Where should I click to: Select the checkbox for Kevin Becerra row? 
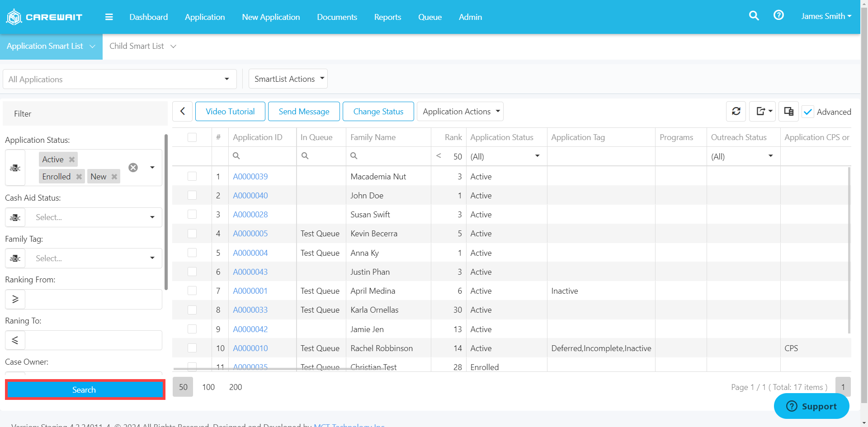pyautogui.click(x=192, y=234)
